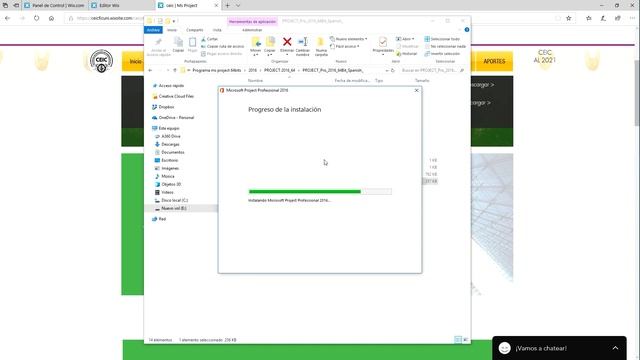Switch to Editor Wix browser tab

click(109, 6)
